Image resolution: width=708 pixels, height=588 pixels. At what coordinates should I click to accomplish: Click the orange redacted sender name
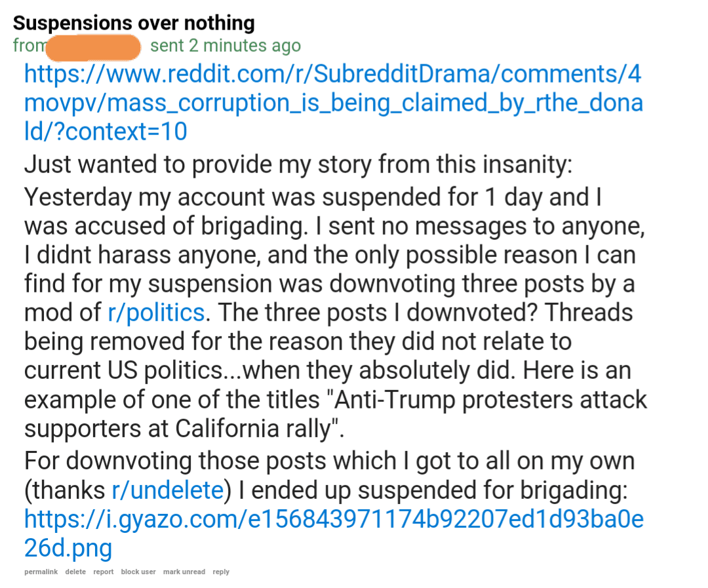pos(94,47)
